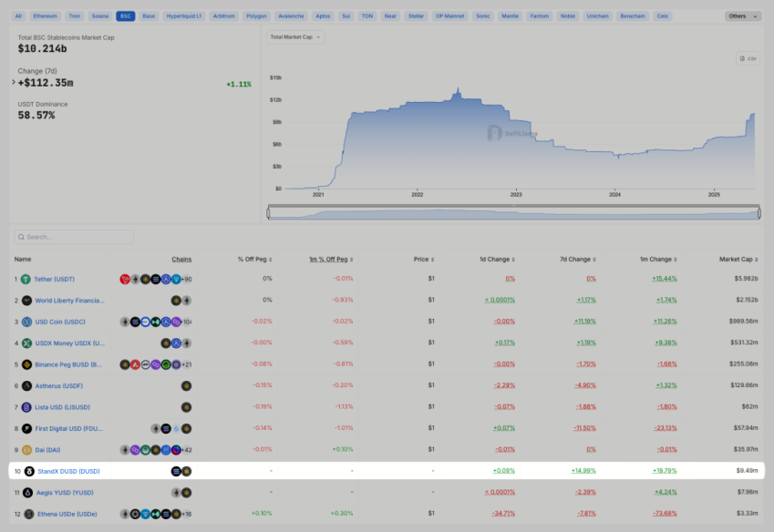Switch to Polygon chain tab
This screenshot has height=532, width=774.
tap(256, 16)
